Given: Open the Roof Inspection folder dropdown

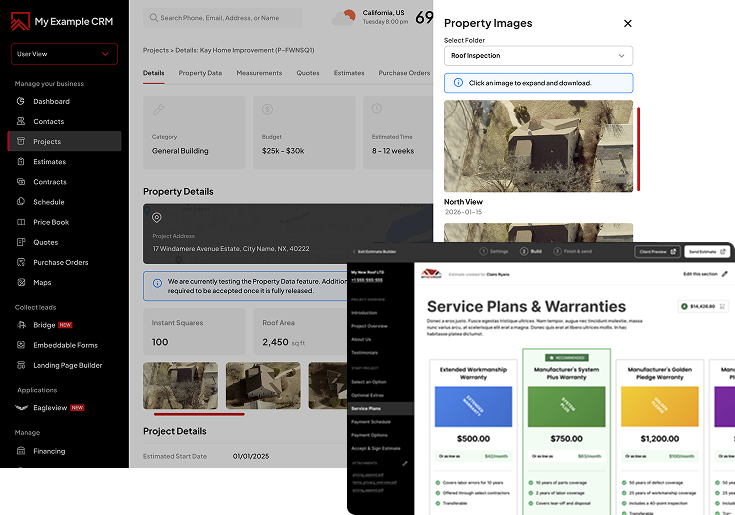Looking at the screenshot, I should click(x=538, y=57).
